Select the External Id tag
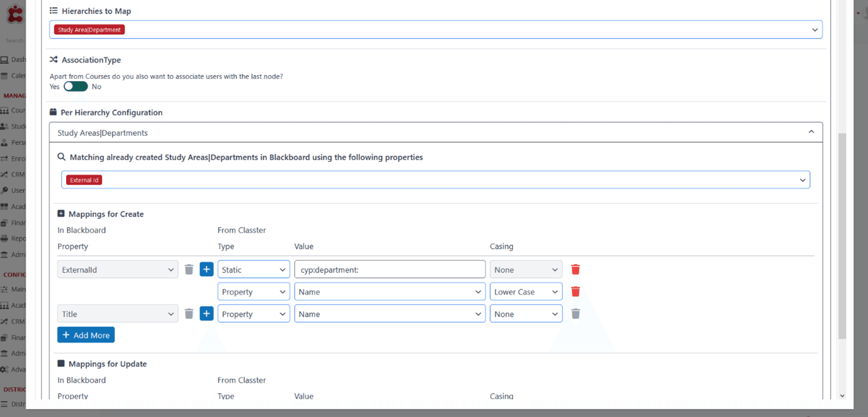The width and height of the screenshot is (868, 417). click(x=84, y=180)
